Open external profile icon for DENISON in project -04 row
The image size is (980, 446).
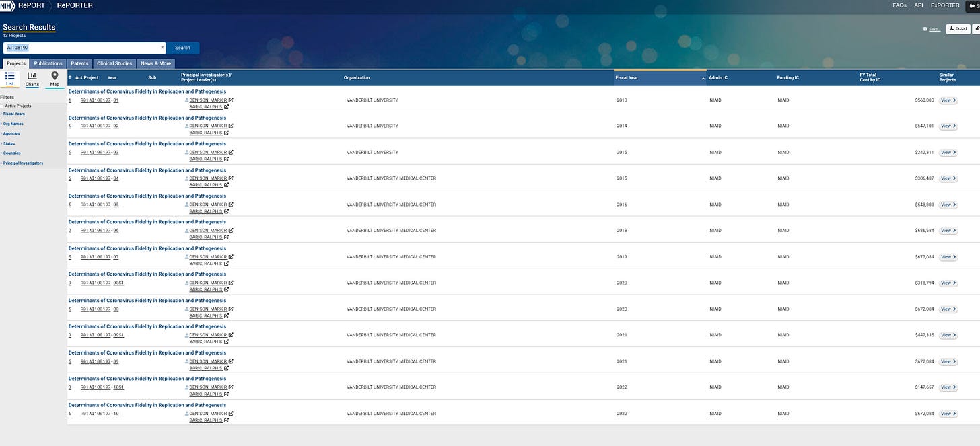coord(230,178)
